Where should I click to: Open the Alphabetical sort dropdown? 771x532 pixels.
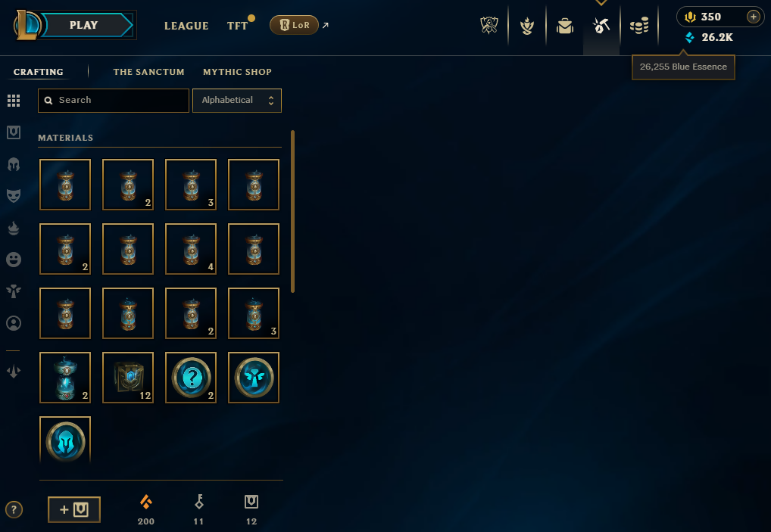click(237, 100)
